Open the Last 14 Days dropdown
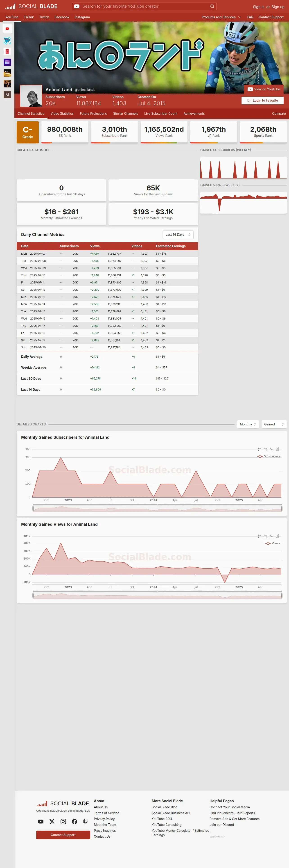The height and width of the screenshot is (868, 289). (178, 235)
